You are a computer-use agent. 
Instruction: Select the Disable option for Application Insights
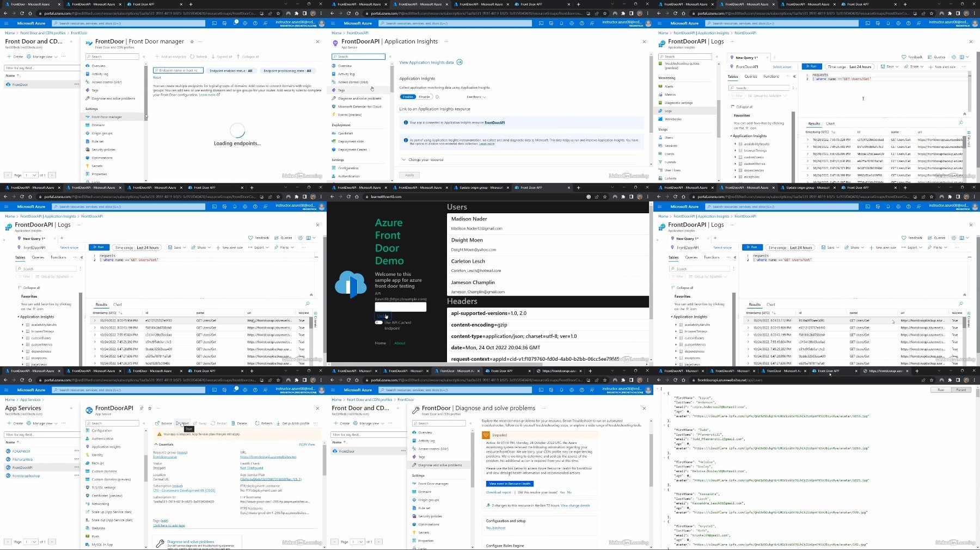coord(424,97)
